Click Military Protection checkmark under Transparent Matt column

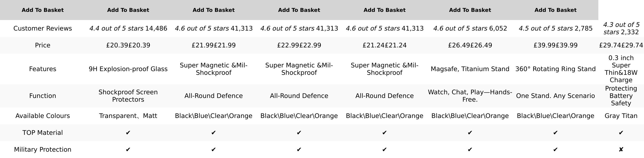point(128,150)
